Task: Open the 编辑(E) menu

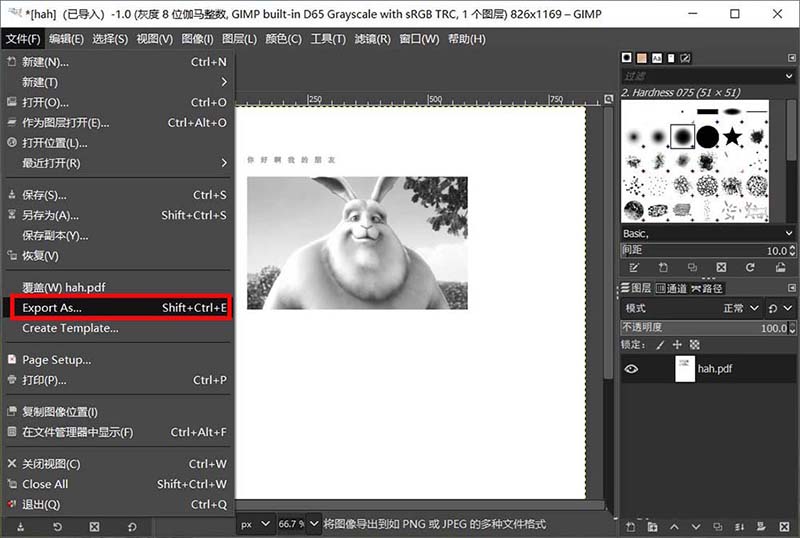Action: (x=66, y=39)
